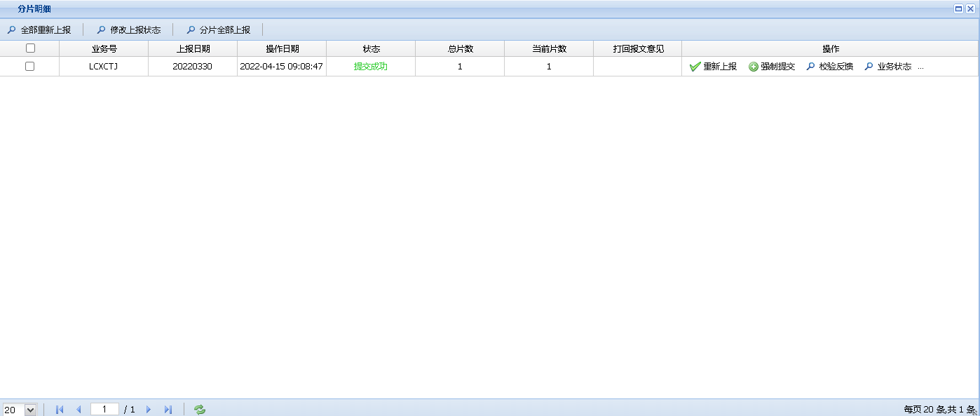980x416 pixels.
Task: Click the page number input field
Action: [104, 409]
